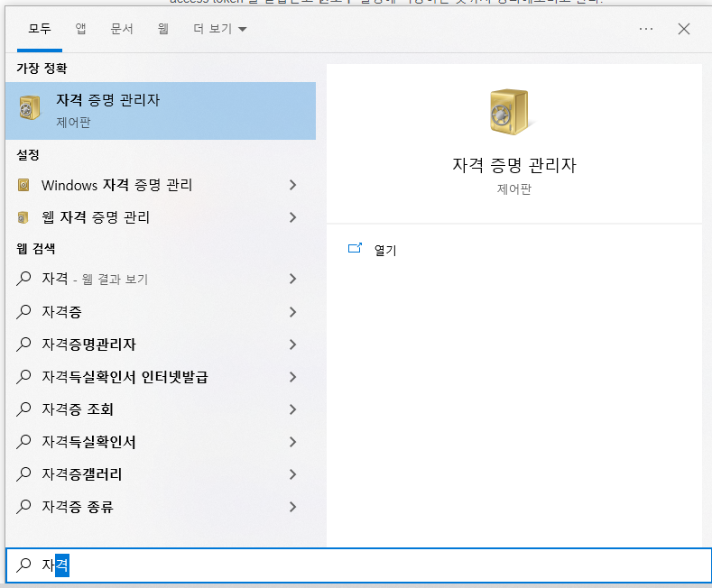Select the 자격증갤러리 suggestion
The height and width of the screenshot is (588, 712).
point(161,474)
